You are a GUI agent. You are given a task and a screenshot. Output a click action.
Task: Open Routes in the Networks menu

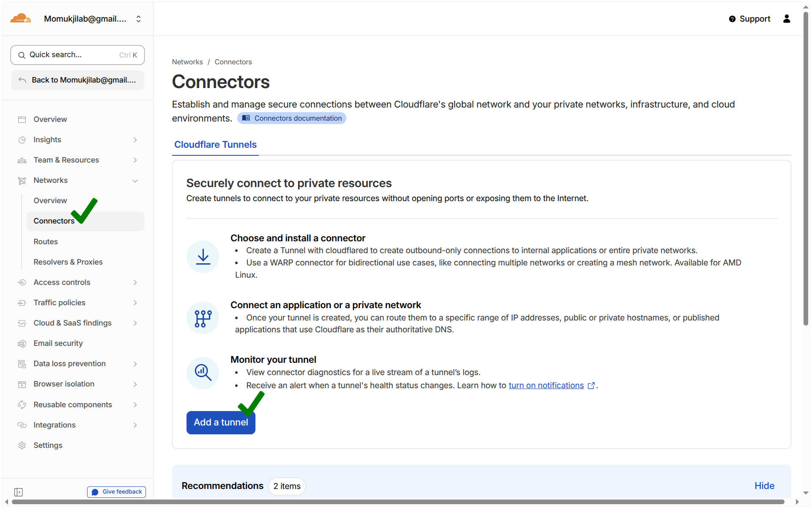pos(46,242)
